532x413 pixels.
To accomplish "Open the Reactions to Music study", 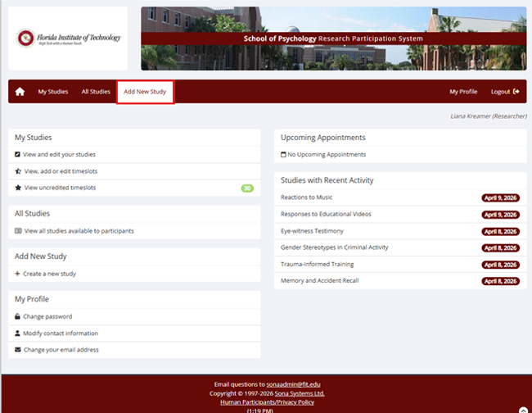I will 309,197.
